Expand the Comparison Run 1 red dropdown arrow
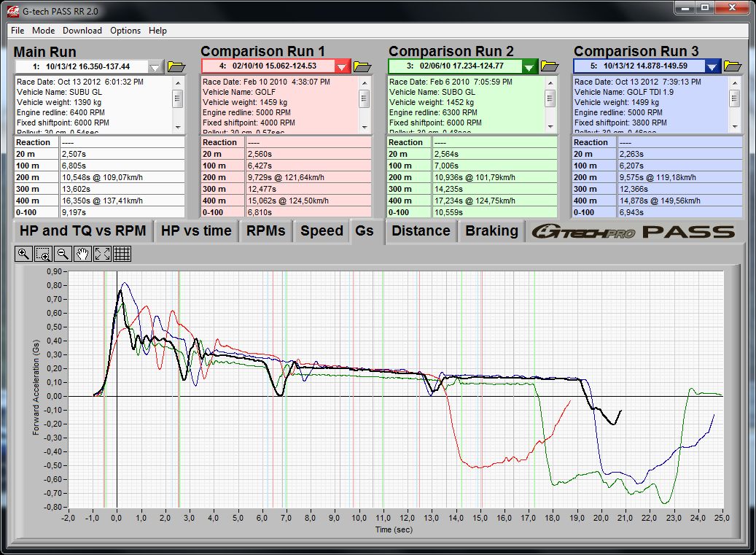The width and height of the screenshot is (756, 555). pos(341,66)
